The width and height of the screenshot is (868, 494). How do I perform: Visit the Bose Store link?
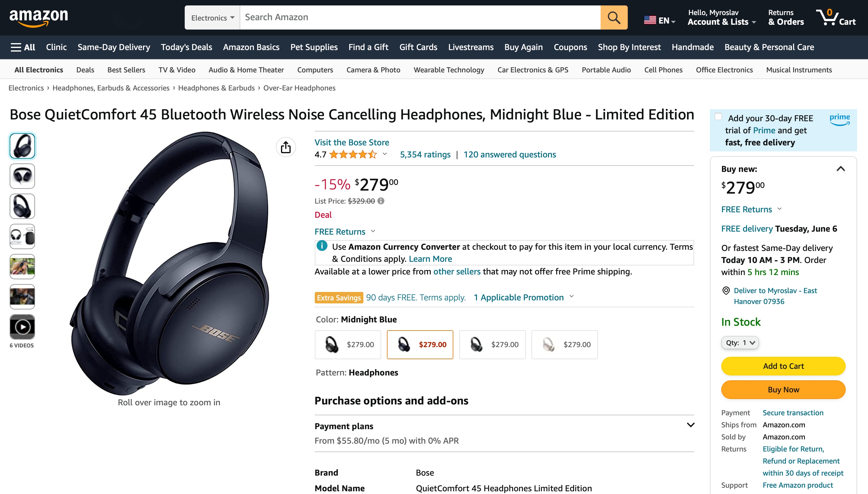point(352,142)
